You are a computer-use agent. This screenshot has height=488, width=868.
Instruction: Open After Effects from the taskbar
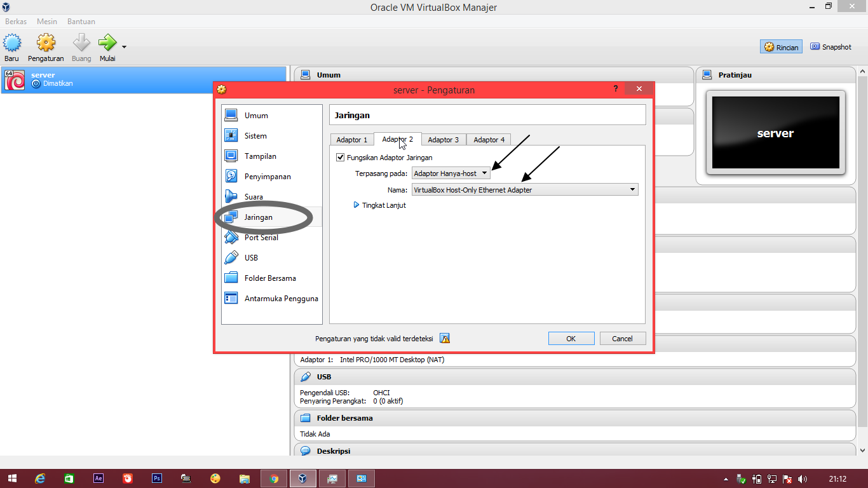point(98,478)
